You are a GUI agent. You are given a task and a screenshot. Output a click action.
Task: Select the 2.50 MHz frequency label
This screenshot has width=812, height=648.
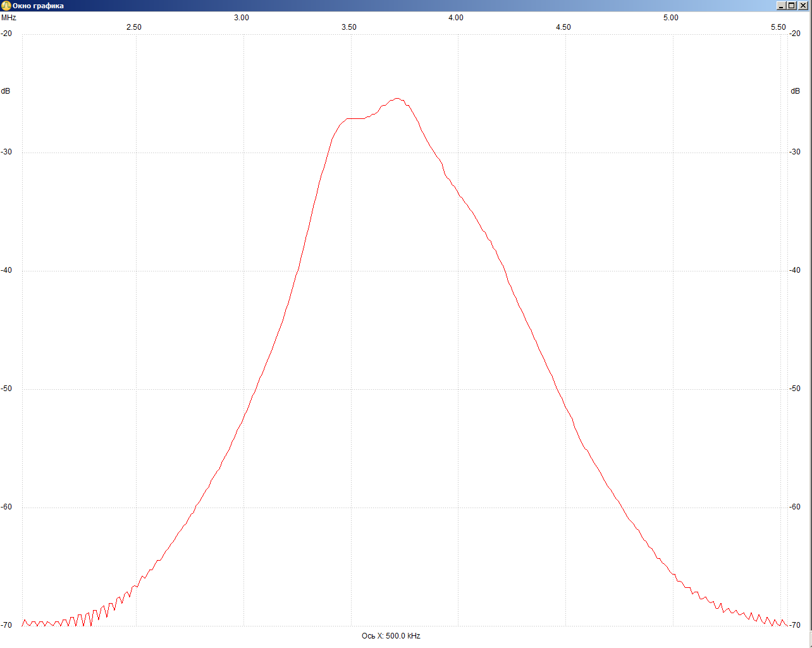134,27
